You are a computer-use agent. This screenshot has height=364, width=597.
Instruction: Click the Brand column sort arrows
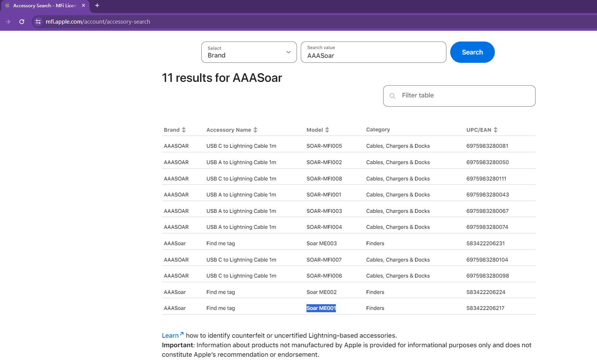[184, 130]
